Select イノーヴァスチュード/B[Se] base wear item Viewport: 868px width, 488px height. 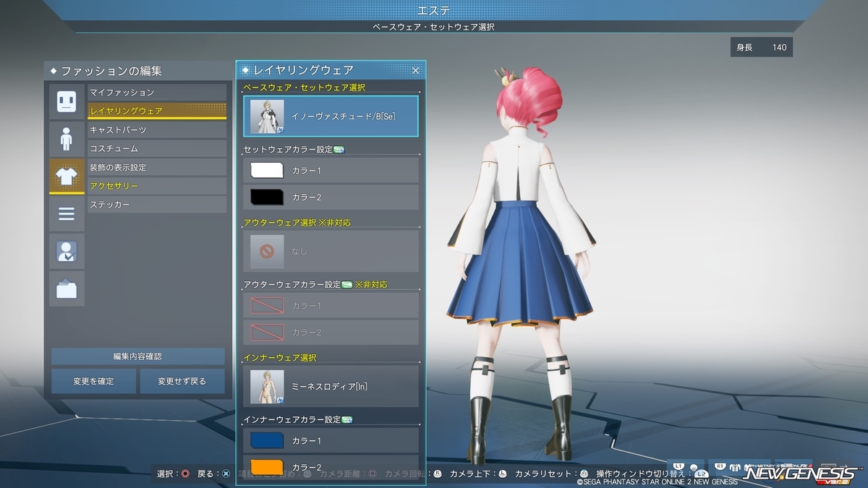click(331, 116)
